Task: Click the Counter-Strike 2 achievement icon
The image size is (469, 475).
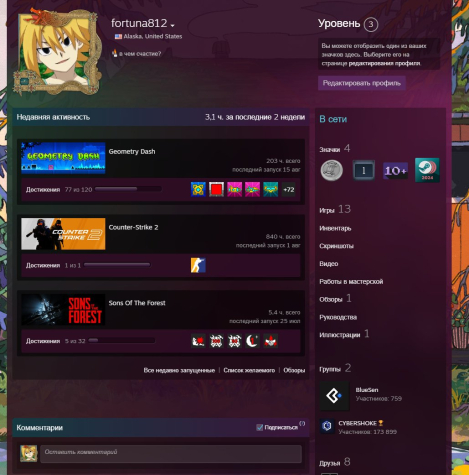Action: pos(198,265)
